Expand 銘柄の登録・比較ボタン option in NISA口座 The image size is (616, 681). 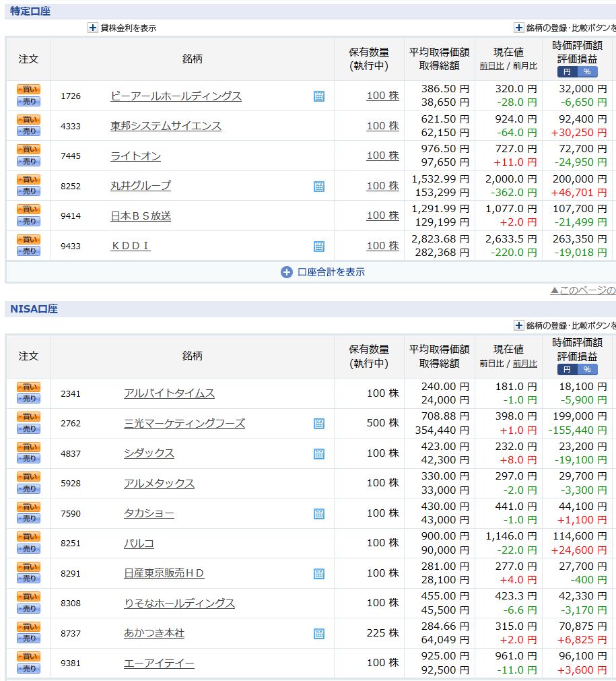(565, 325)
